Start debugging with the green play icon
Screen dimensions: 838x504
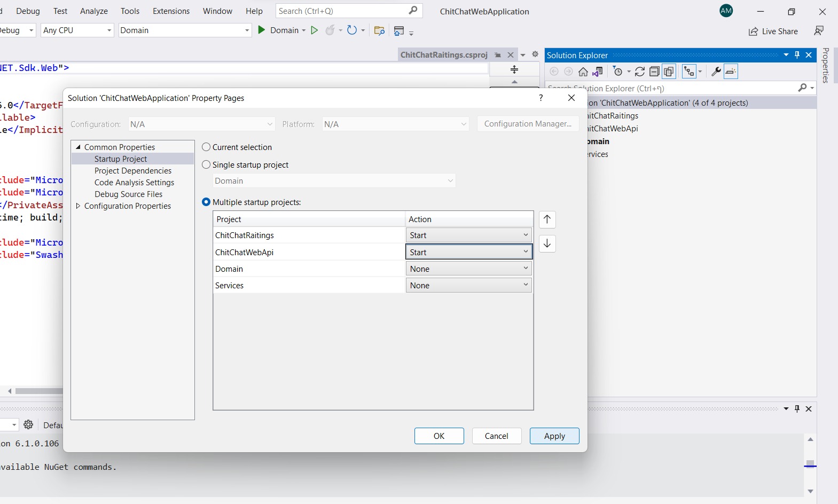tap(262, 30)
